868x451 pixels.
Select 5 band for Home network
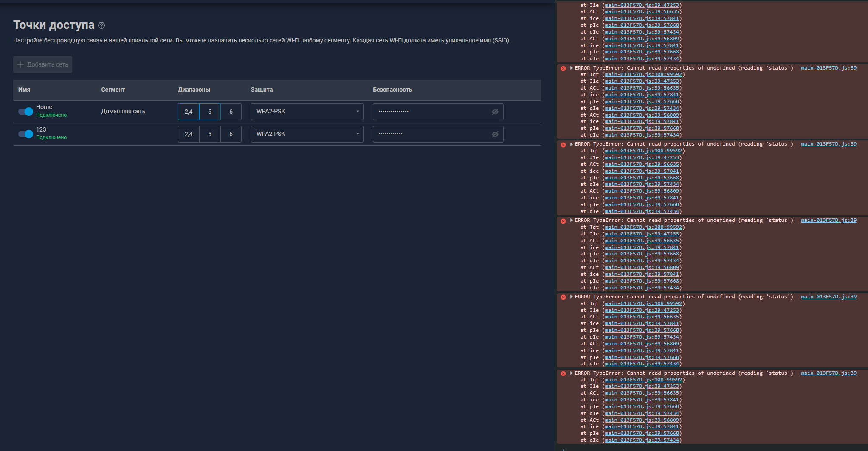[x=210, y=112]
